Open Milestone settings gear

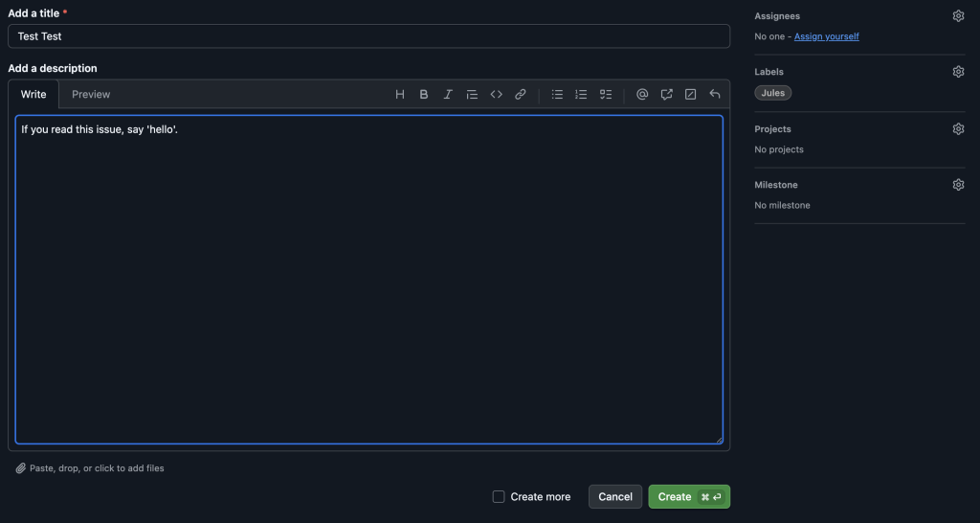coord(958,185)
